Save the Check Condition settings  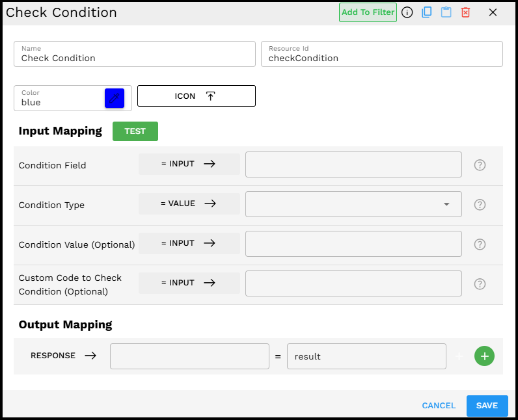pos(487,406)
